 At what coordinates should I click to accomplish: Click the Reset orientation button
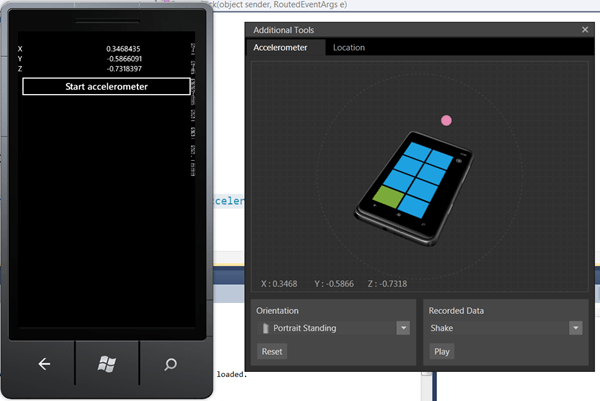click(x=272, y=352)
